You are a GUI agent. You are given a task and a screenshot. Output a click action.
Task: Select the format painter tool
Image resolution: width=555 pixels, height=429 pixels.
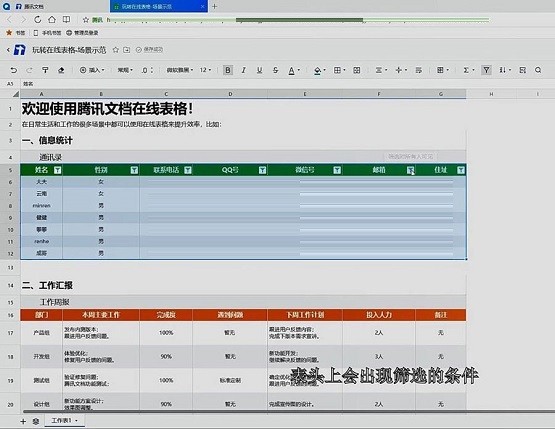coord(45,70)
